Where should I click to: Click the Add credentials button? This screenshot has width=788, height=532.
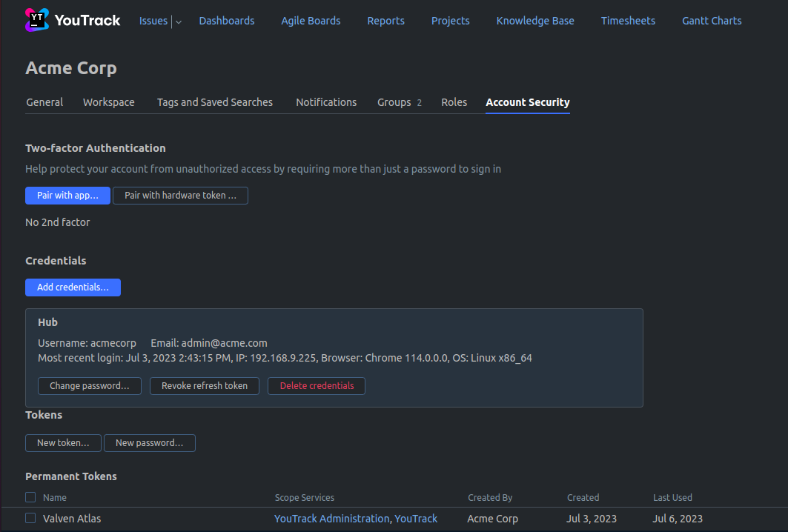(73, 287)
